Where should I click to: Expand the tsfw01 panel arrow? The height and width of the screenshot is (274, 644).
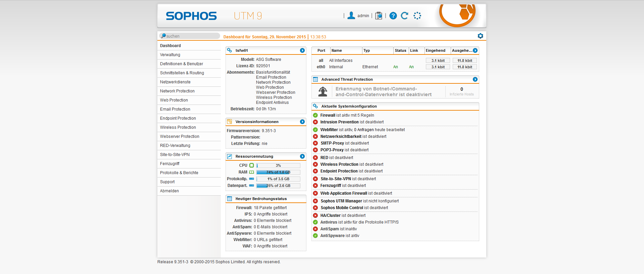click(302, 50)
